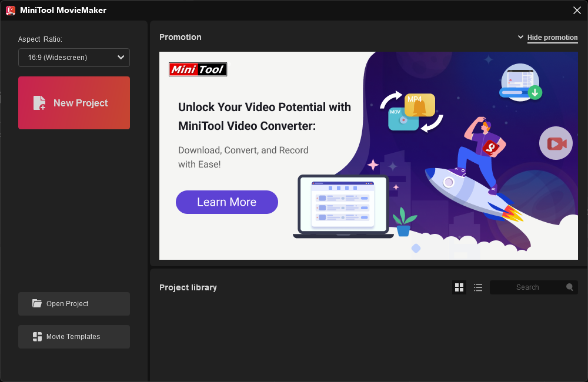
Task: Click the search magnifier icon
Action: 569,287
